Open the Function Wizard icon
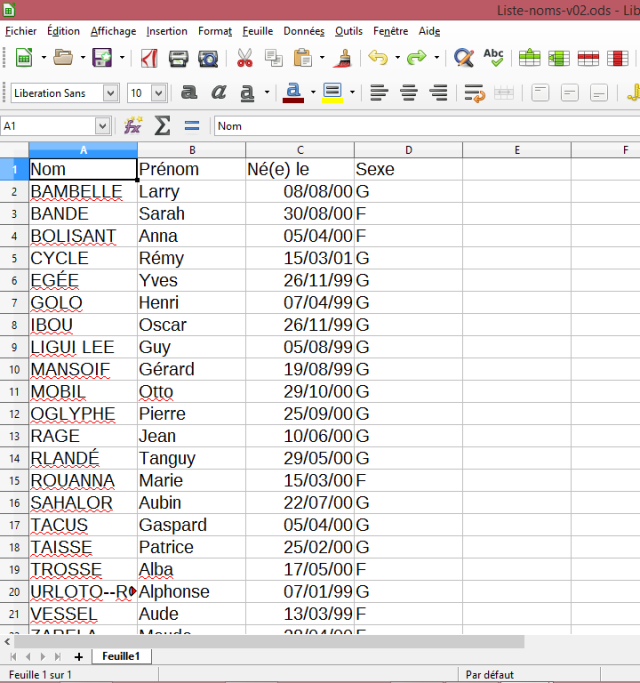Viewport: 640px width, 683px height. pyautogui.click(x=133, y=126)
